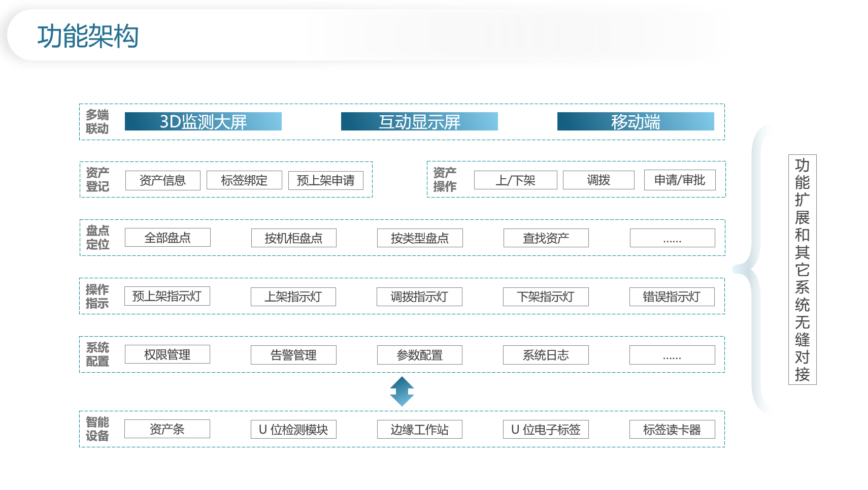Select the 3D监测大屏 banner
Screen dimensions: 868x490
click(203, 122)
